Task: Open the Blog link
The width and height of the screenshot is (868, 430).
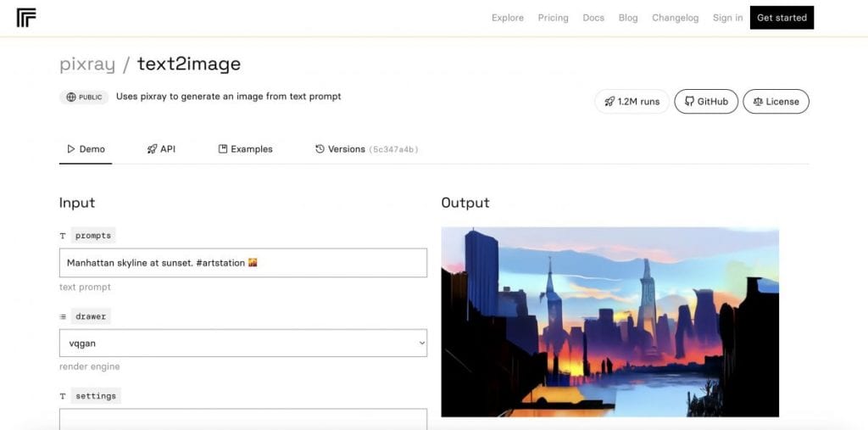Action: (628, 18)
